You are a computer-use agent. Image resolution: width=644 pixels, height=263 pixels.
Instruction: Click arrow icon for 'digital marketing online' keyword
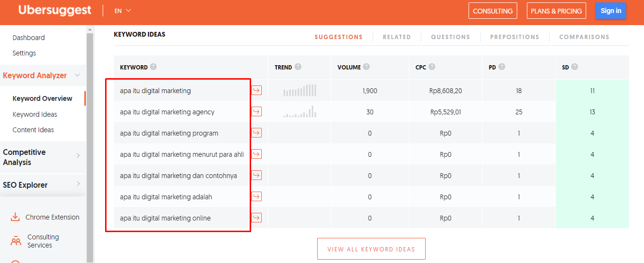(x=256, y=218)
